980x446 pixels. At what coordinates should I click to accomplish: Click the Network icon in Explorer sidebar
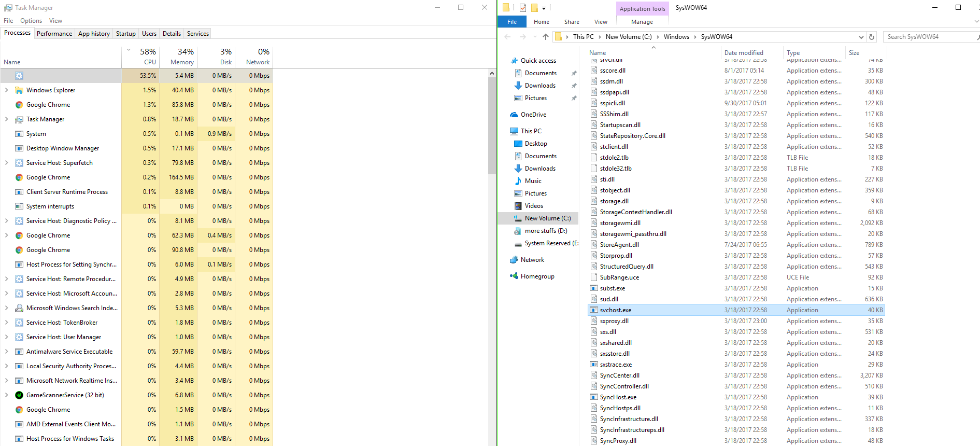tap(514, 260)
